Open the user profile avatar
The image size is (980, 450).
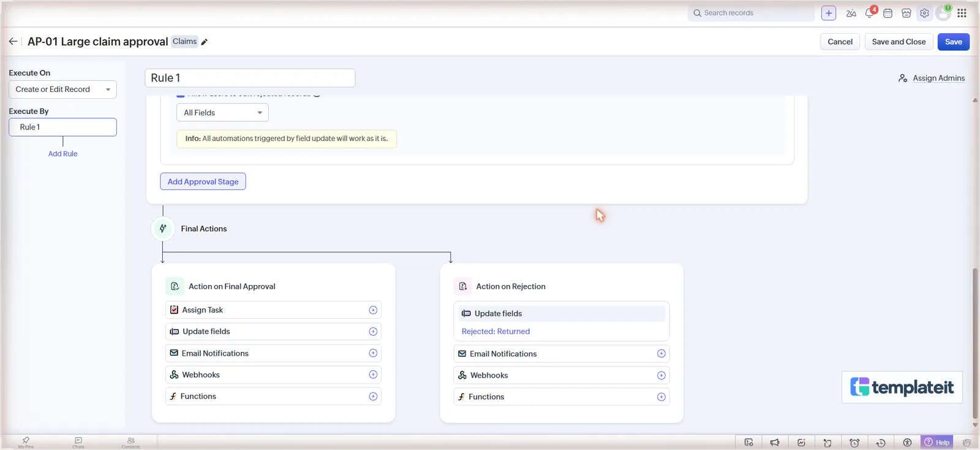(x=943, y=13)
